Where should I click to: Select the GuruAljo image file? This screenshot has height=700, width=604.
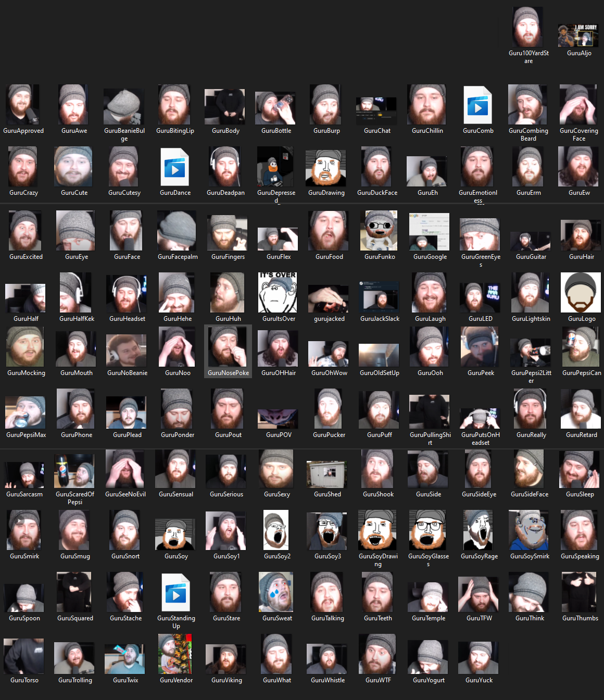point(578,35)
